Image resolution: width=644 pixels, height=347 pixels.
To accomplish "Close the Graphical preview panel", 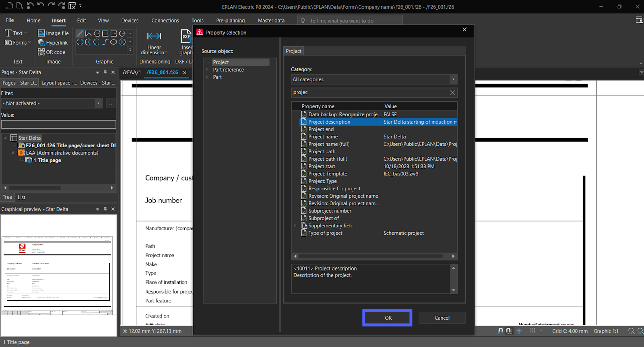I will [x=113, y=209].
